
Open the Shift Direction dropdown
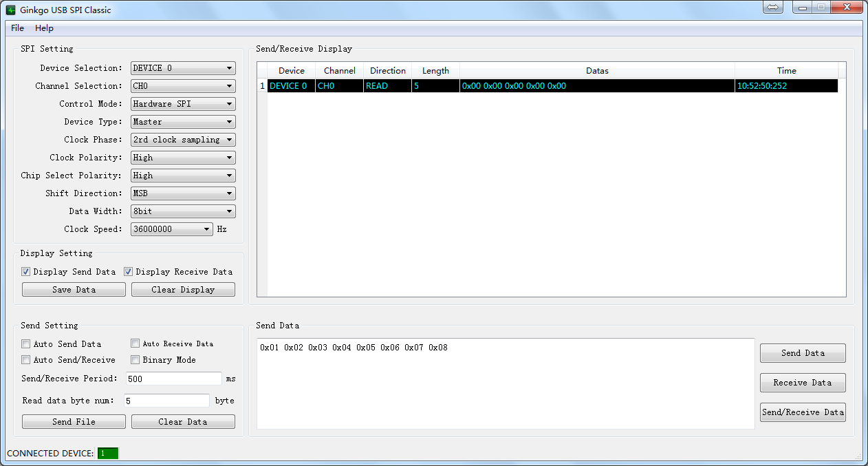click(x=183, y=193)
